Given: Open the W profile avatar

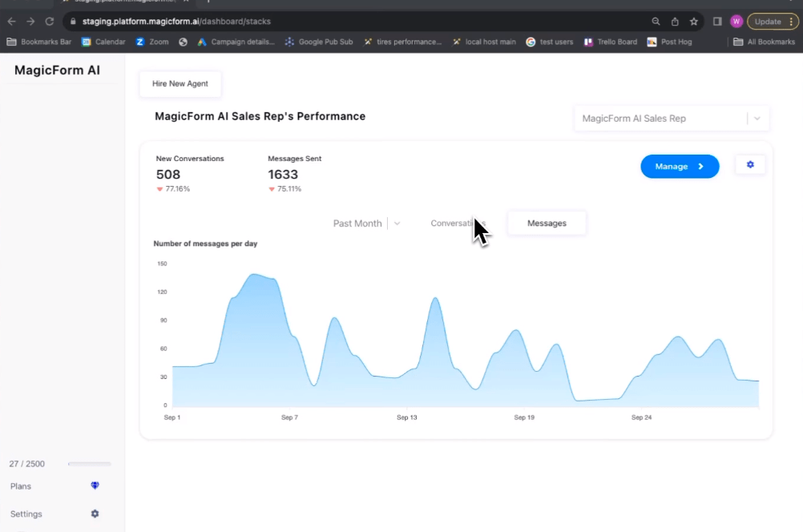Looking at the screenshot, I should point(736,22).
